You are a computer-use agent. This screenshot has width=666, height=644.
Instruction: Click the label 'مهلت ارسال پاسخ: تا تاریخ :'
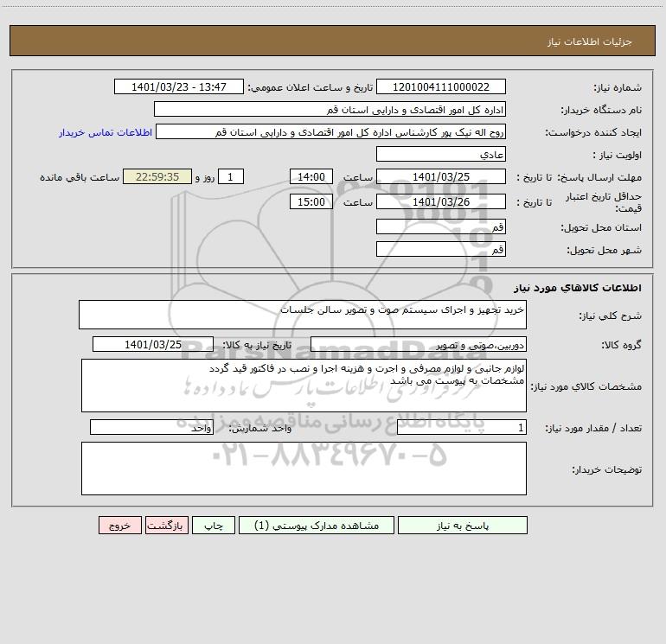580,177
